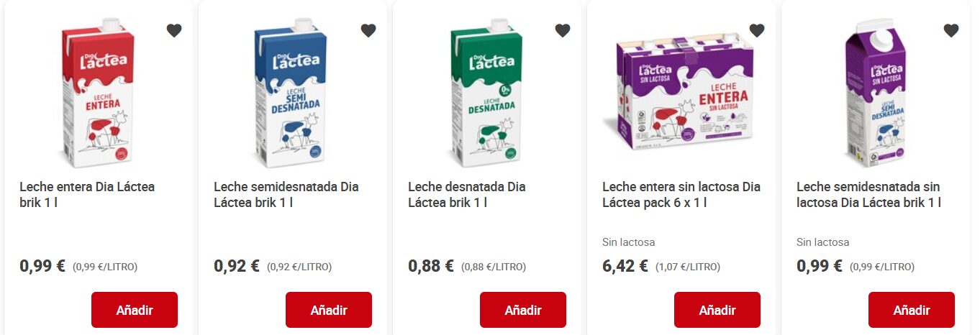Open Leche entera sin lactosa pack title
This screenshot has height=335, width=980.
click(x=681, y=195)
